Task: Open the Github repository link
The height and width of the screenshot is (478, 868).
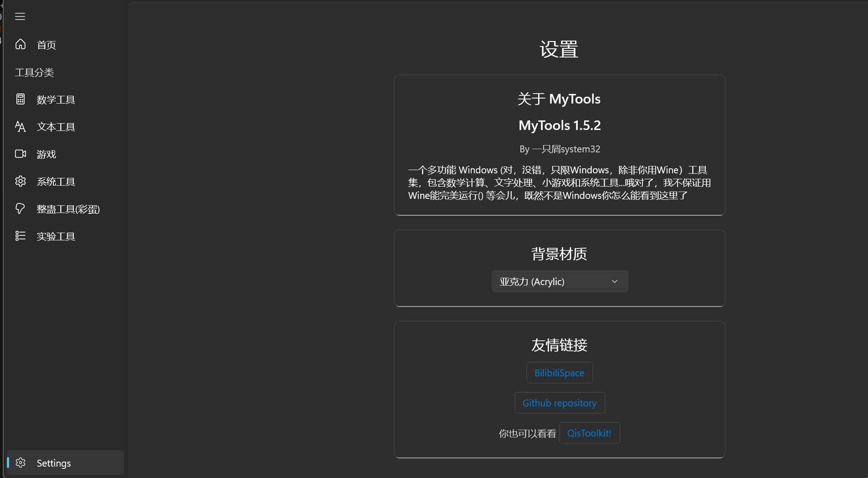Action: tap(560, 403)
